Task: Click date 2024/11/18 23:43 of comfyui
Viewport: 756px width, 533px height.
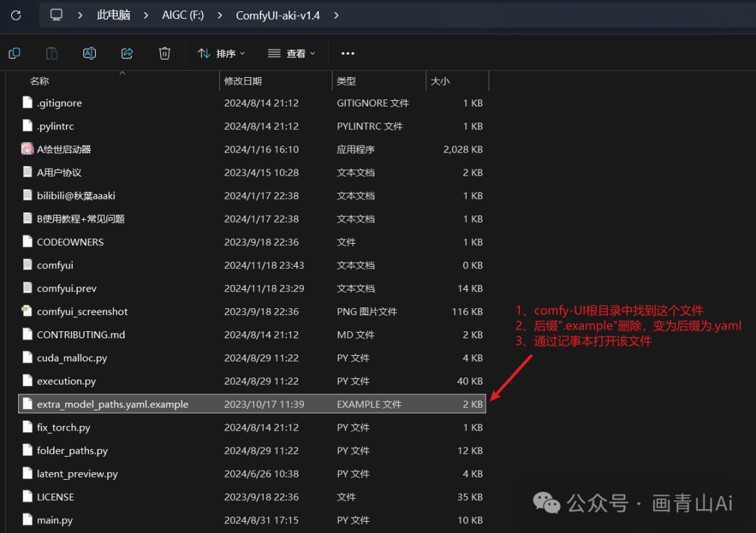Action: tap(264, 265)
